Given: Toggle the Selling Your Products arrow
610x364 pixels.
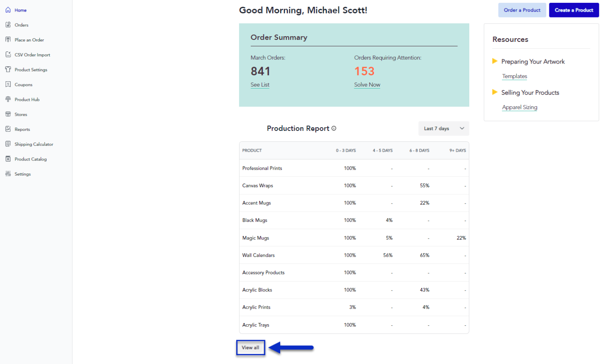Looking at the screenshot, I should pyautogui.click(x=495, y=92).
